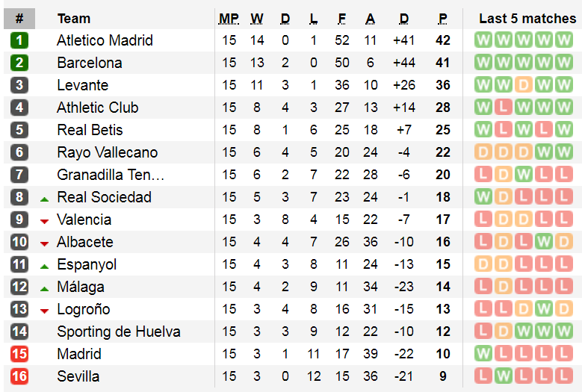Viewport: 582px width, 392px height.
Task: Open the truncated Granadilla Ten… team link
Action: [111, 175]
